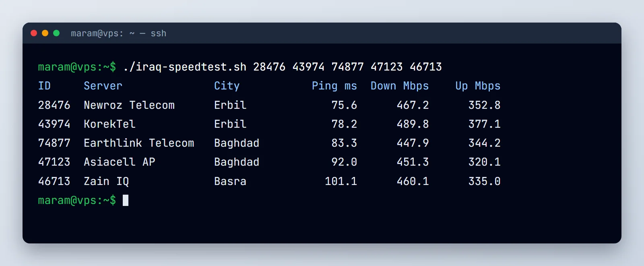644x266 pixels.
Task: Click the first 'maram@vps:~$' prompt
Action: click(x=77, y=67)
